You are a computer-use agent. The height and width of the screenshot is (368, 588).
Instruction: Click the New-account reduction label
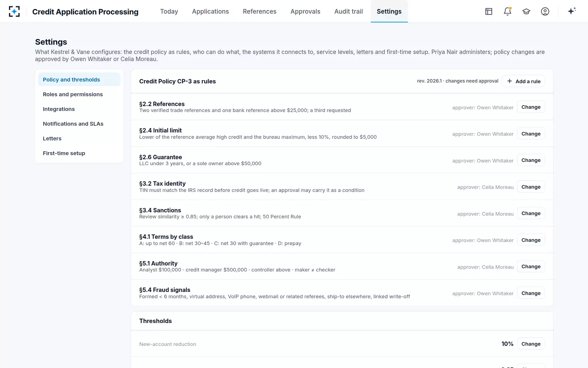pyautogui.click(x=168, y=344)
